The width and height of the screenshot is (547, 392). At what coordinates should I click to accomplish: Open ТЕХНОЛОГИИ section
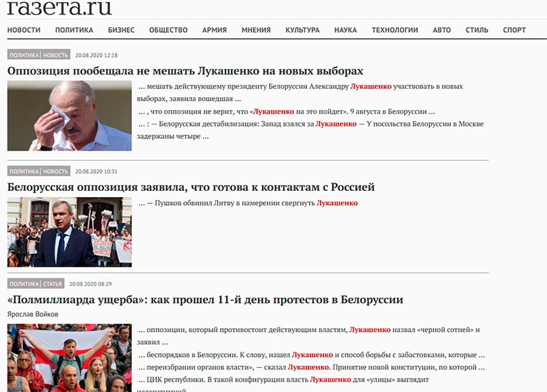[x=395, y=30]
